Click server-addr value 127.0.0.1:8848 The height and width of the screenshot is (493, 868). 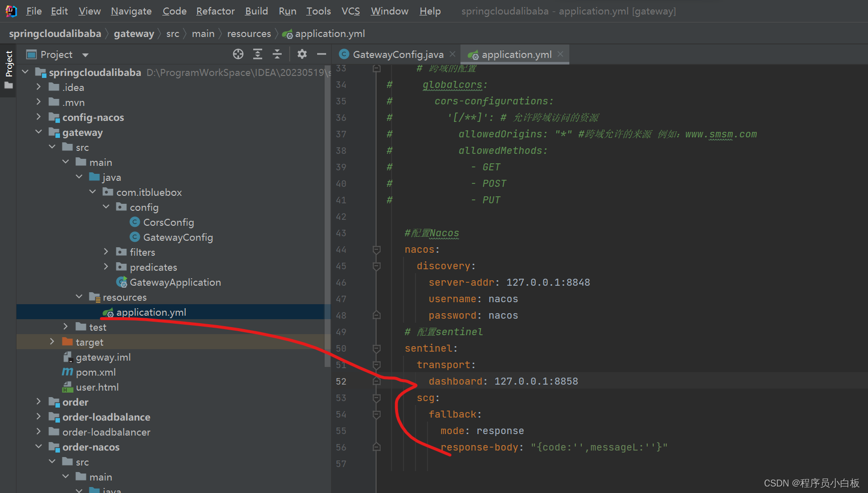[x=548, y=282]
